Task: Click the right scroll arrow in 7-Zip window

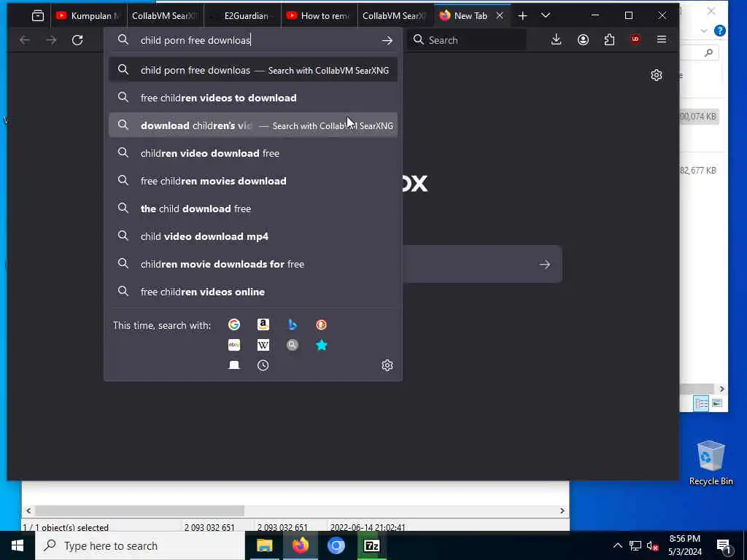Action: (x=562, y=510)
